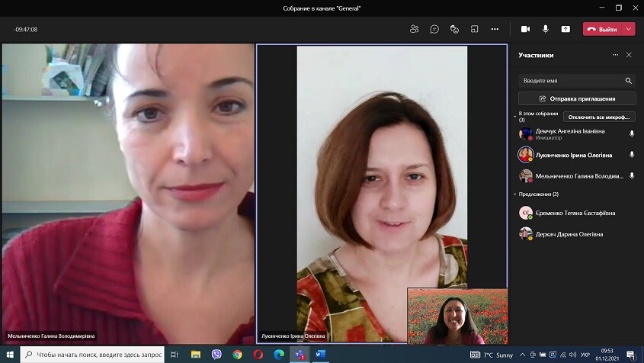Image resolution: width=644 pixels, height=363 pixels.
Task: Select suggested person Деркач Дарина Олегівна
Action: tap(577, 234)
